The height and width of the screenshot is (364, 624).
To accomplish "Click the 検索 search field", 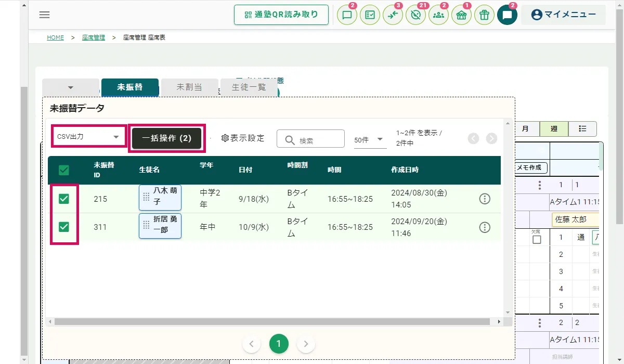I will (310, 139).
